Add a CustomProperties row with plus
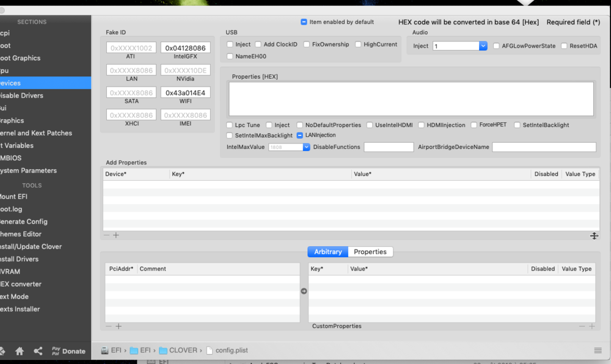The image size is (611, 364). pos(591,326)
